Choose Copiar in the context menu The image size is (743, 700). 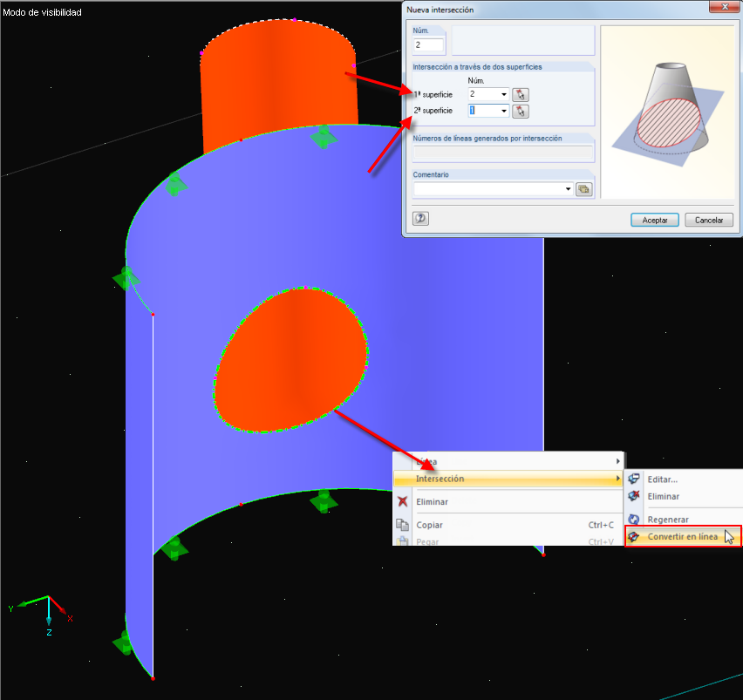(x=508, y=525)
